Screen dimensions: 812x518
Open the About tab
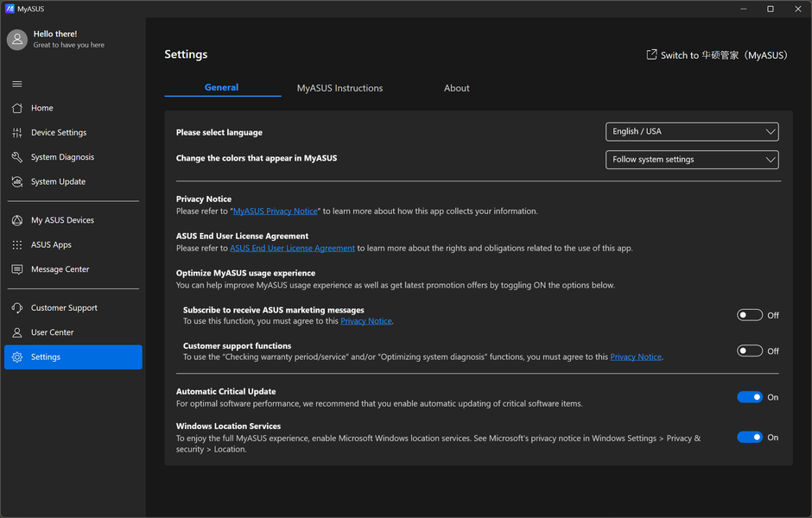[456, 88]
